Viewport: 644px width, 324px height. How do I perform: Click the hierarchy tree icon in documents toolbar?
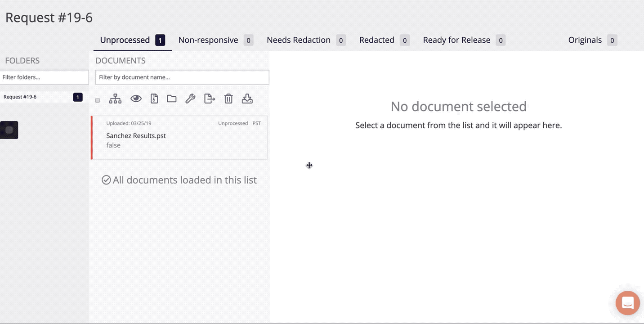pyautogui.click(x=115, y=99)
